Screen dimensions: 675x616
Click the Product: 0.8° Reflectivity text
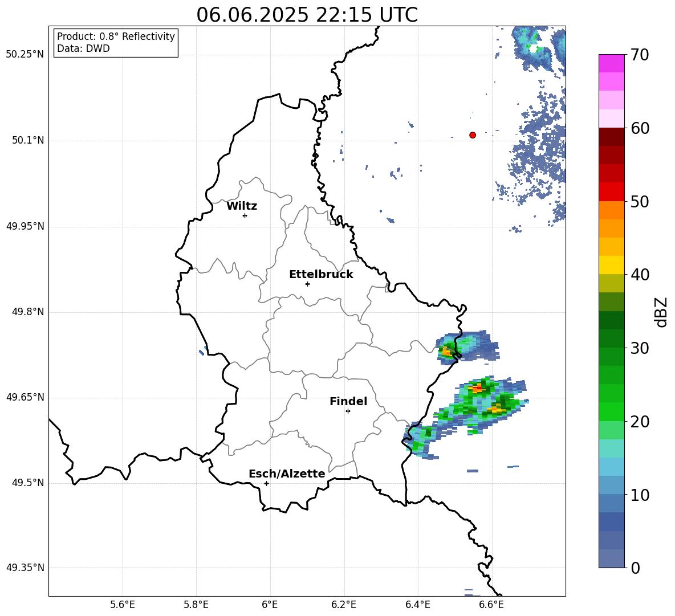pos(116,36)
